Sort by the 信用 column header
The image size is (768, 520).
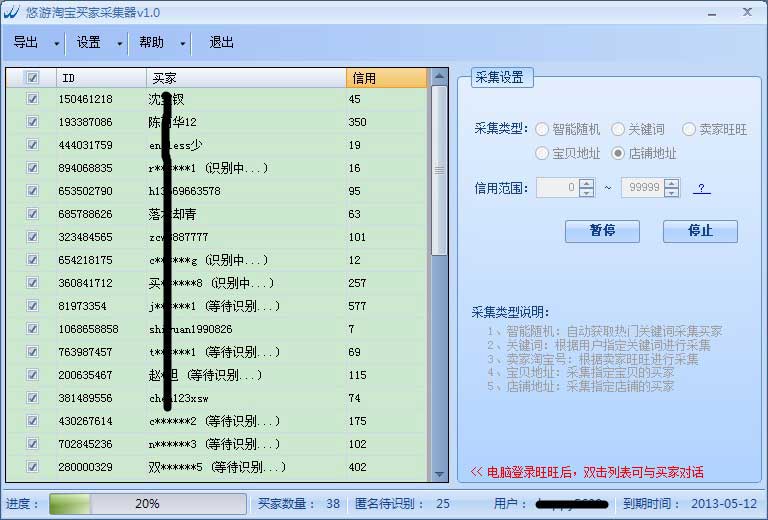coord(386,78)
